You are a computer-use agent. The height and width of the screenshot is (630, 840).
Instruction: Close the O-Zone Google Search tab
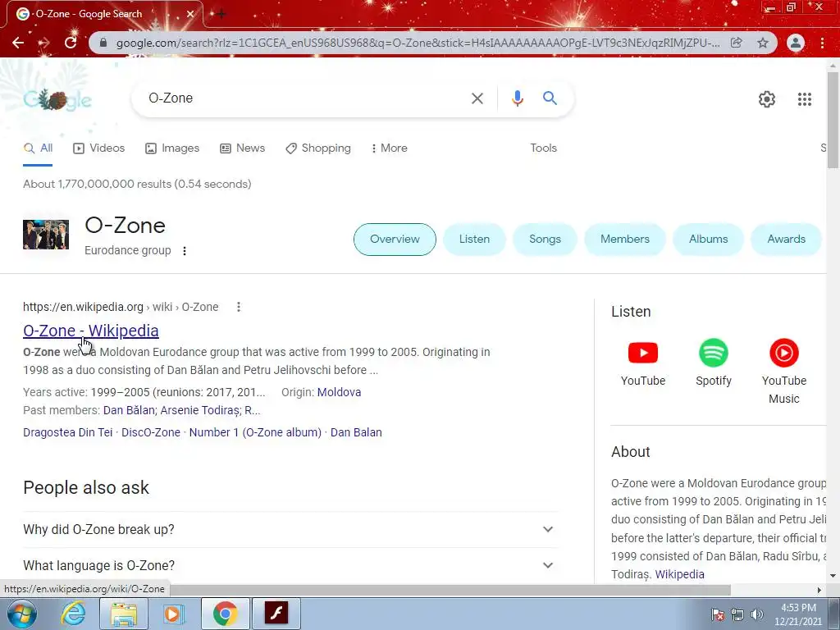click(x=190, y=14)
